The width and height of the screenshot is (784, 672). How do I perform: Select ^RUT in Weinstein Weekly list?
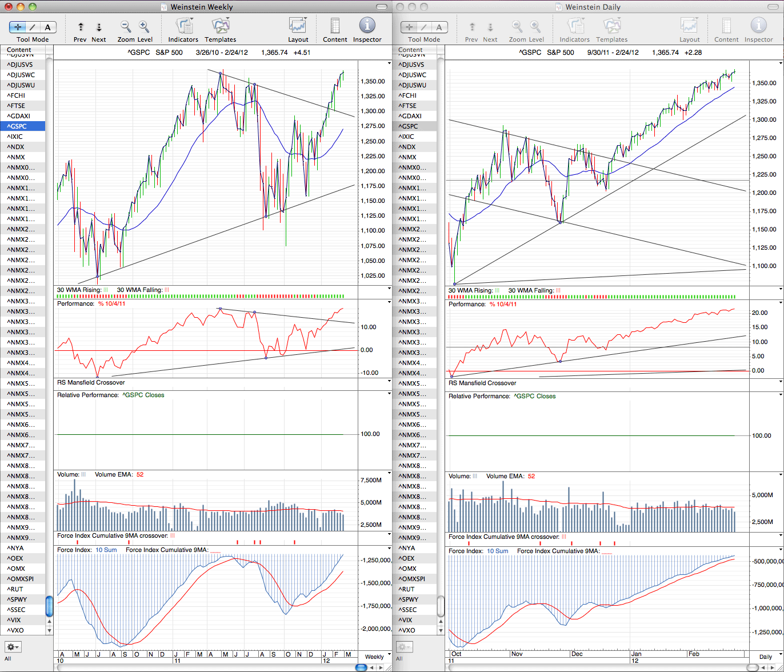point(23,589)
